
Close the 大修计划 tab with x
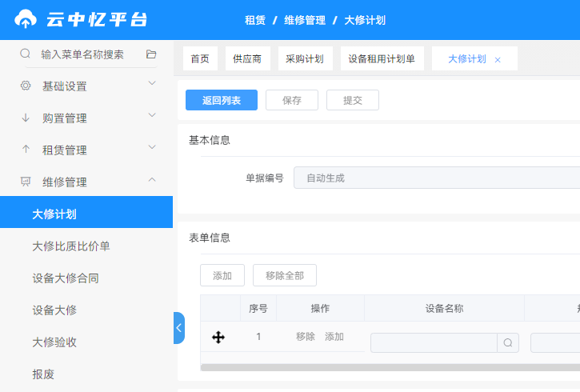click(x=498, y=60)
